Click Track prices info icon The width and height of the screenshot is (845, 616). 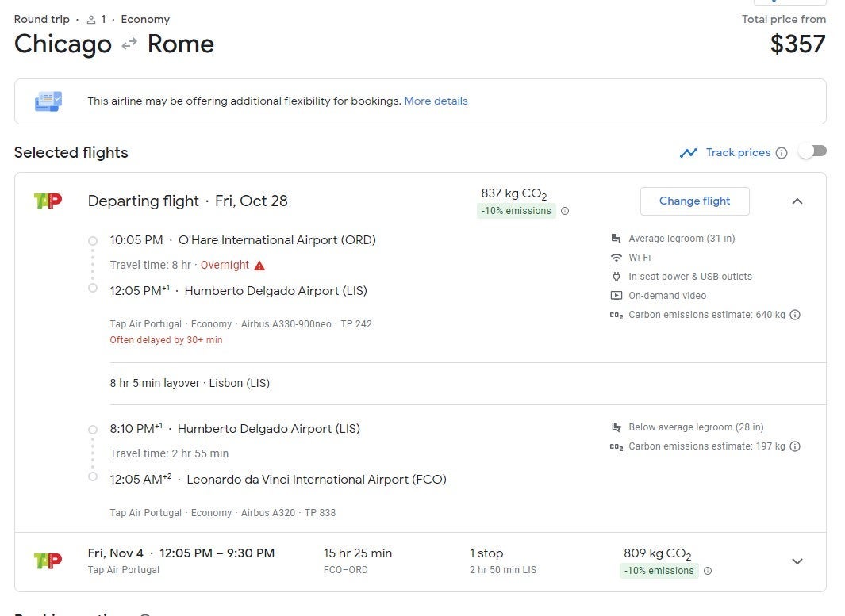click(x=782, y=153)
